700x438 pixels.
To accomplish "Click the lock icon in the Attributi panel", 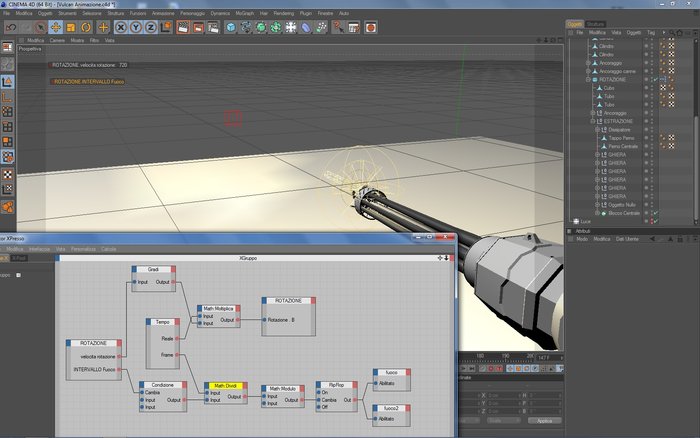I will pos(680,239).
